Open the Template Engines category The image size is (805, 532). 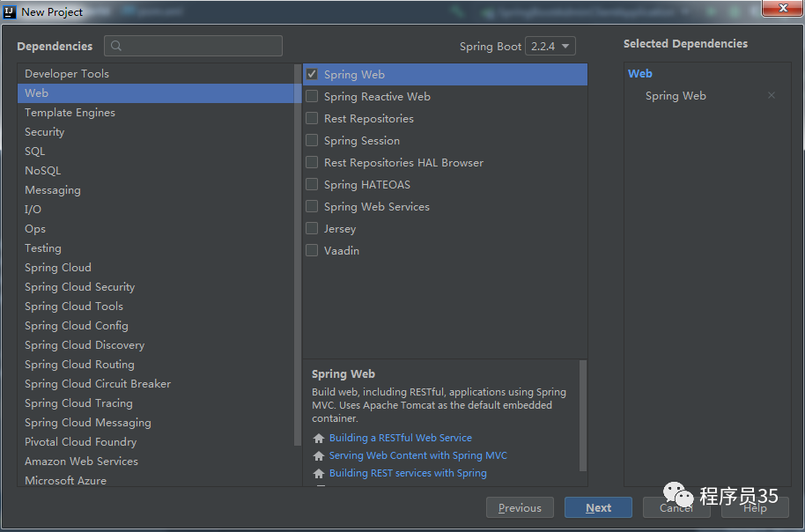(156, 113)
